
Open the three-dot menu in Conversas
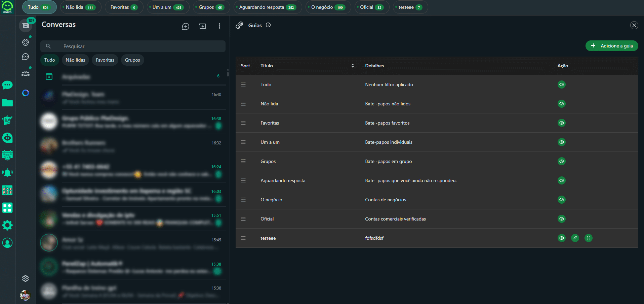coord(219,26)
